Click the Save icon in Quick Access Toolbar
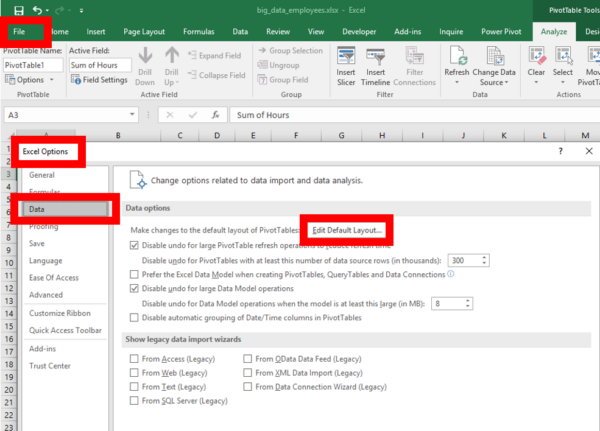 coord(18,10)
